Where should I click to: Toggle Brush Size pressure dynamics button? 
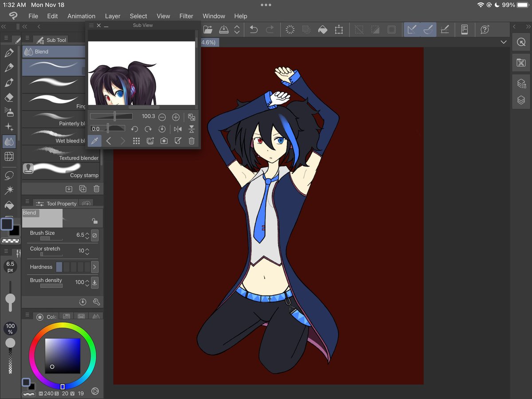pyautogui.click(x=94, y=235)
